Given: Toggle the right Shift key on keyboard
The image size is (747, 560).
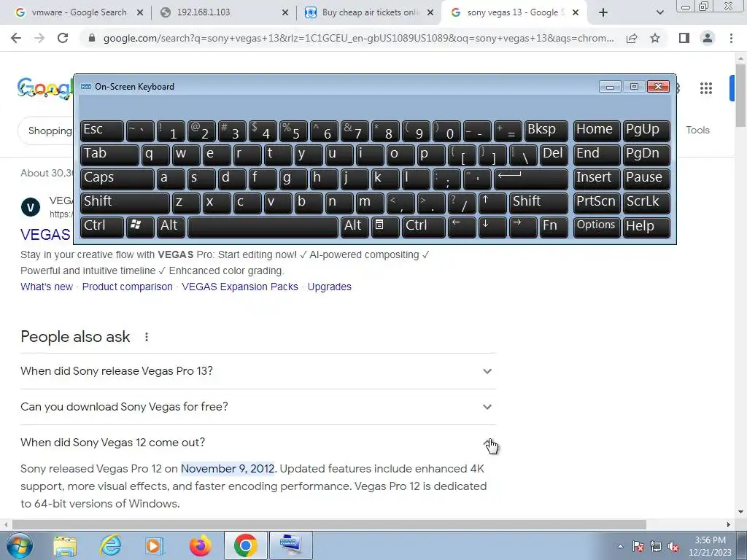Looking at the screenshot, I should [x=539, y=203].
